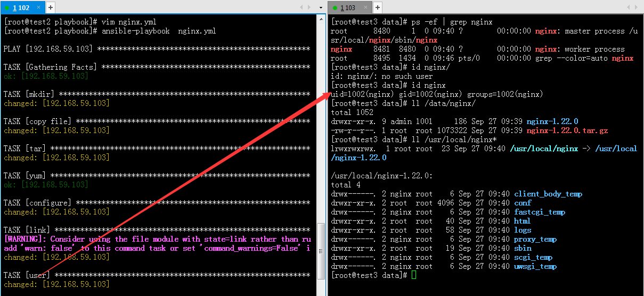Click the 'fastcgi_temp' directory entry
Image resolution: width=644 pixels, height=296 pixels.
(x=540, y=212)
